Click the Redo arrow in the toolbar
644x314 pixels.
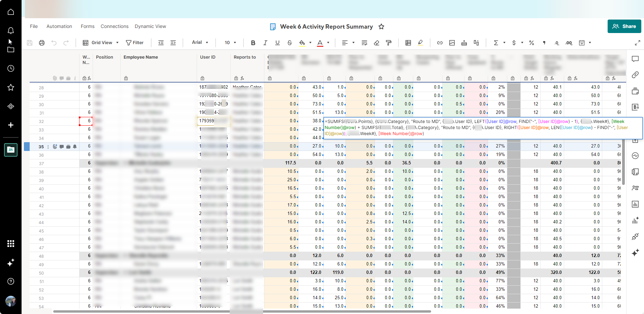tap(66, 43)
